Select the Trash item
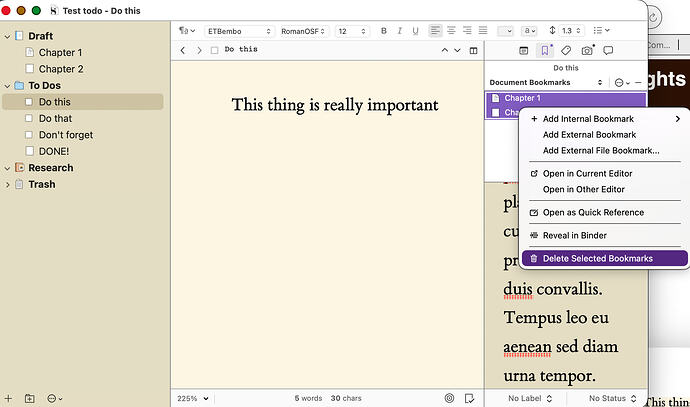This screenshot has width=690, height=407. pyautogui.click(x=42, y=184)
